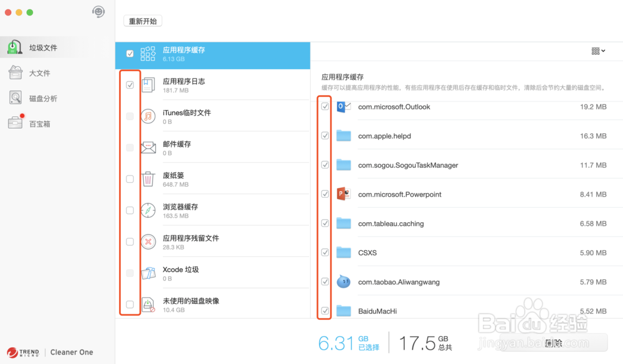Select the 邮件缓存 row label
The width and height of the screenshot is (623, 364).
(x=177, y=144)
